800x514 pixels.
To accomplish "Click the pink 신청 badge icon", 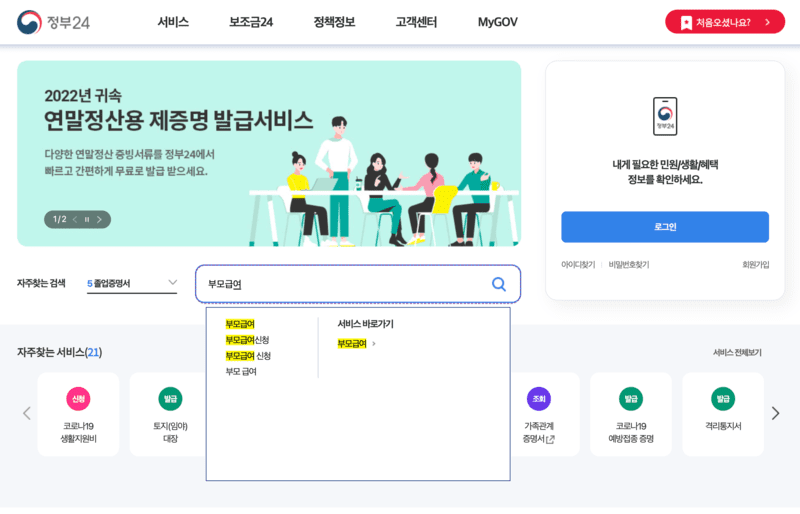I will point(79,399).
